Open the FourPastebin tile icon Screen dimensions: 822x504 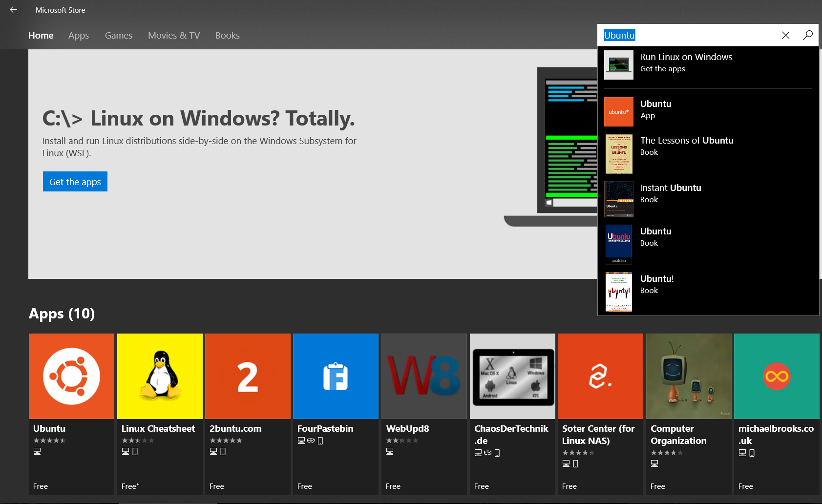[x=336, y=376]
